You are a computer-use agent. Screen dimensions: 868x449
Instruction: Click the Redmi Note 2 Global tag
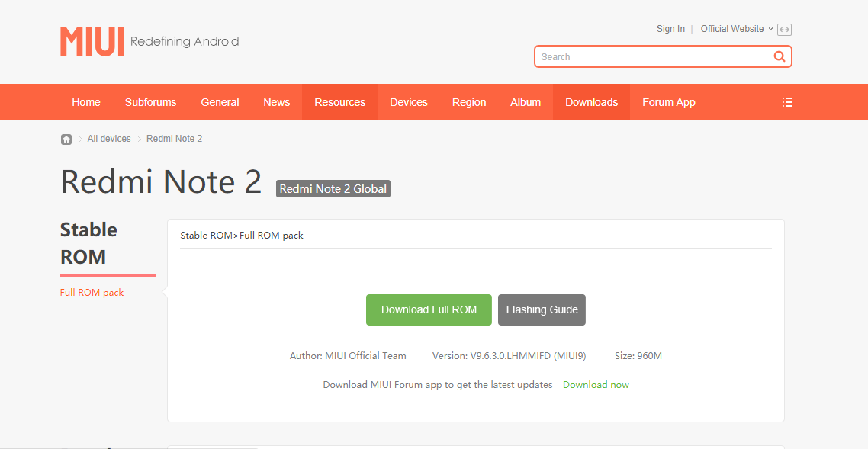[x=333, y=189]
